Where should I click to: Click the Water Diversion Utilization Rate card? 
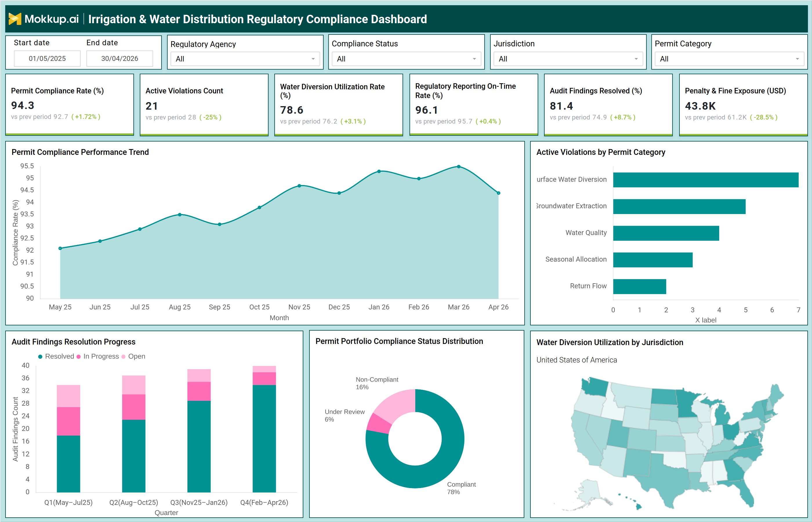pos(338,104)
